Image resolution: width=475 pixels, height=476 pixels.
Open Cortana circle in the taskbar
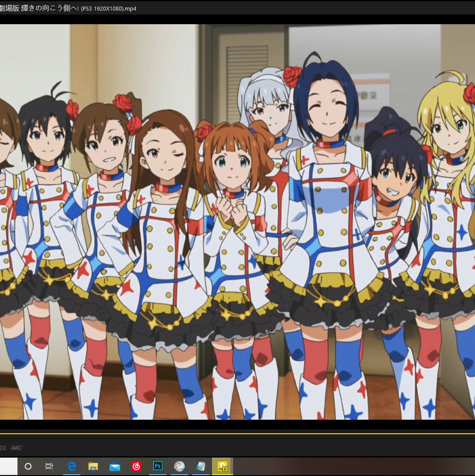(28, 466)
